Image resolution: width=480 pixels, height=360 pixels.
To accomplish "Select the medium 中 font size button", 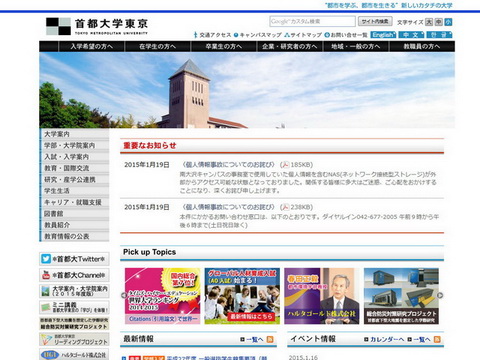I will (x=439, y=22).
